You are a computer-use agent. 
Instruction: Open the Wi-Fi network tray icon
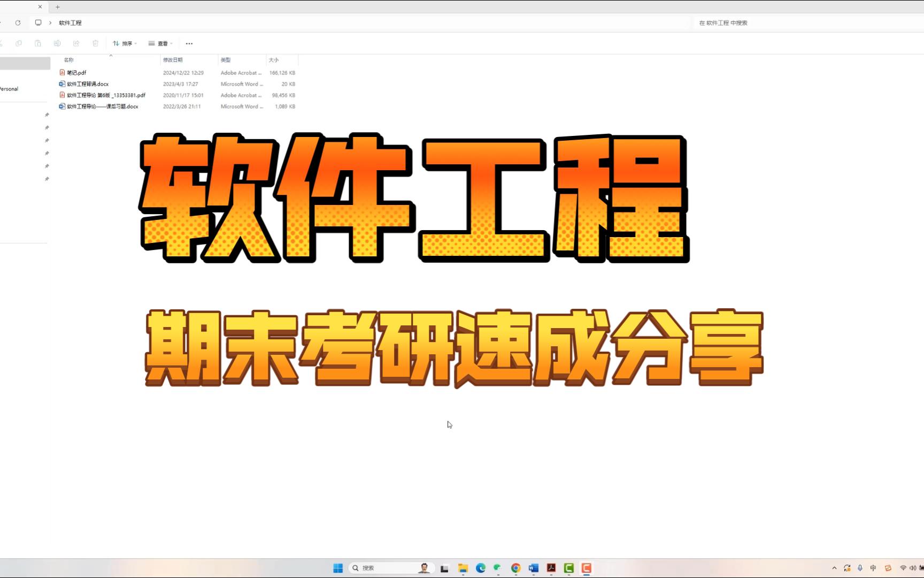tap(903, 568)
